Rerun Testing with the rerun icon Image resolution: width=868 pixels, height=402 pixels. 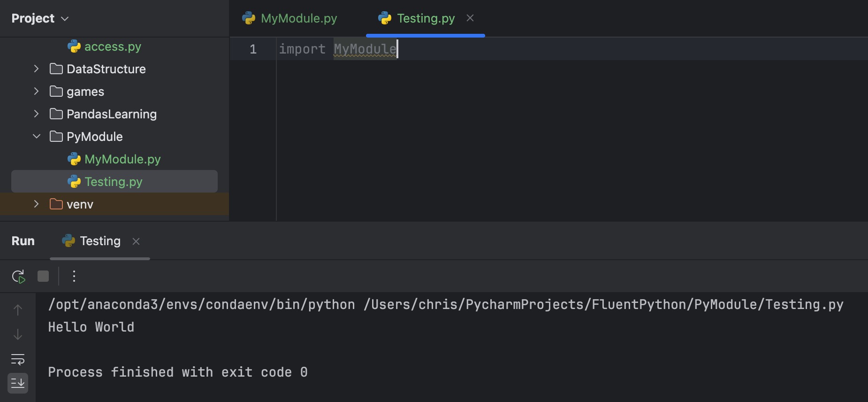18,276
